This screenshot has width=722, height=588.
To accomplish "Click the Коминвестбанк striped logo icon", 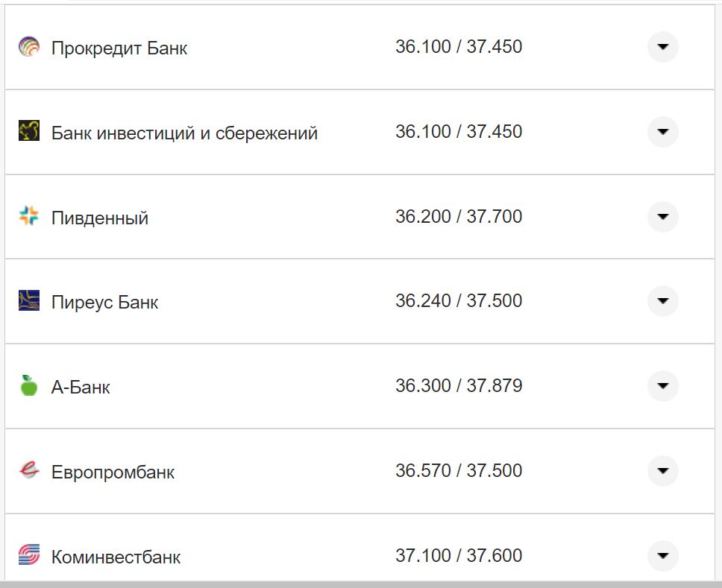I will pos(28,556).
